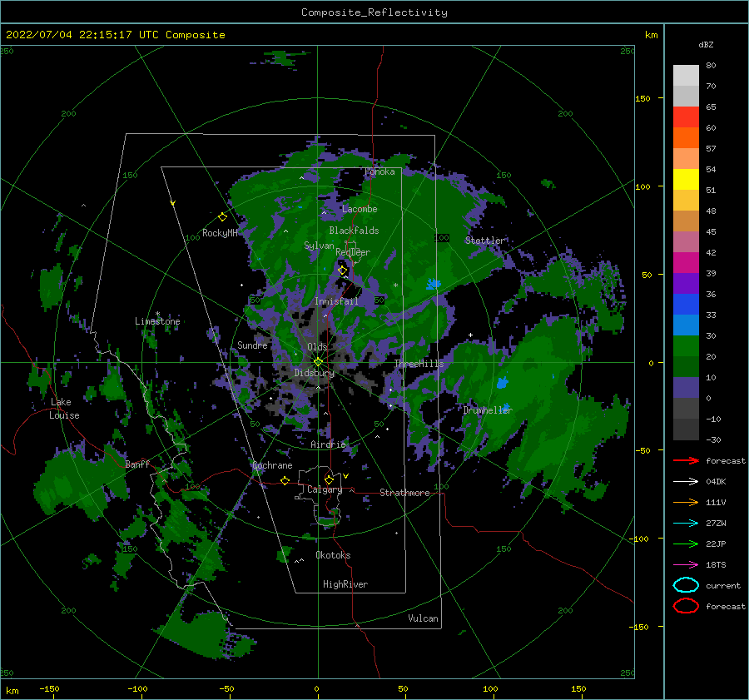Click the Strathmore town label
The width and height of the screenshot is (749, 700).
pos(404,493)
